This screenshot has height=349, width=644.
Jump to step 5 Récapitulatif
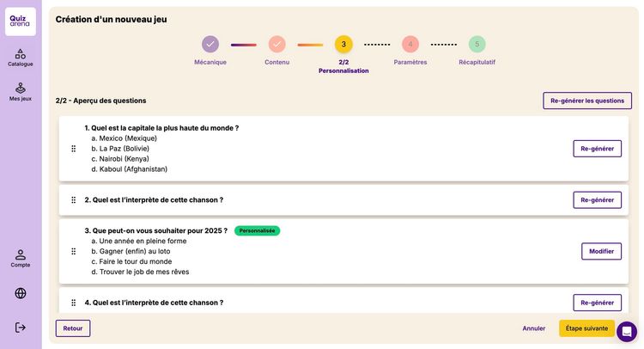click(x=477, y=44)
